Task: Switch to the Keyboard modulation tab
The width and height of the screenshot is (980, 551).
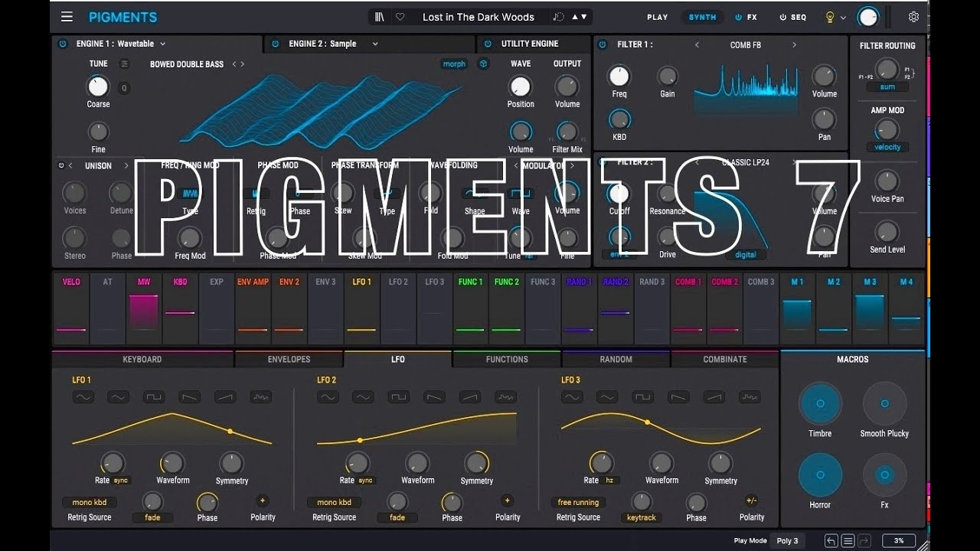Action: coord(142,359)
